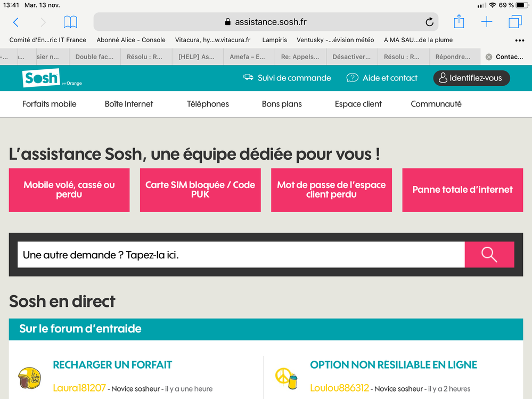Click the truck icon next to Suivi de commande
Screen dimensions: 532x399
(x=248, y=77)
